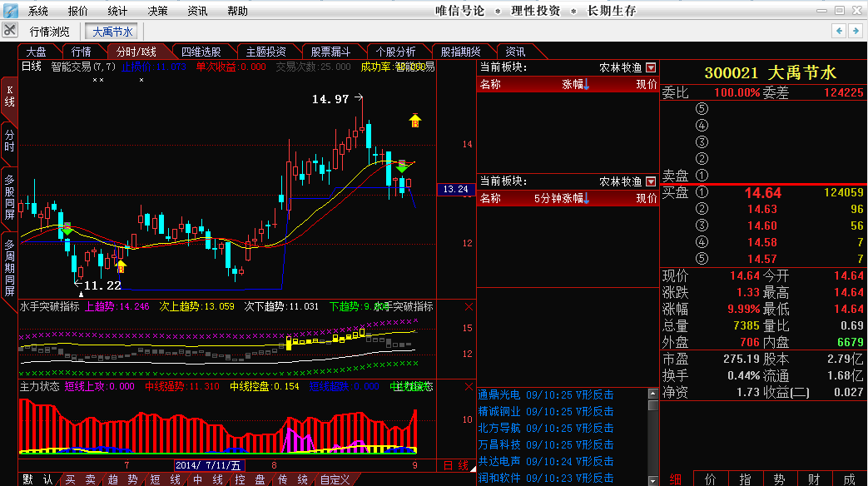Click the green down-arrow sell signal on chart
The height and width of the screenshot is (486, 868).
[402, 166]
